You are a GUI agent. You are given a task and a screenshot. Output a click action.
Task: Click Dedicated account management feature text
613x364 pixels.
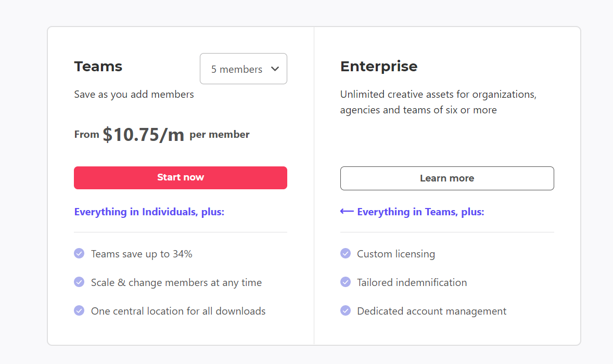[431, 311]
